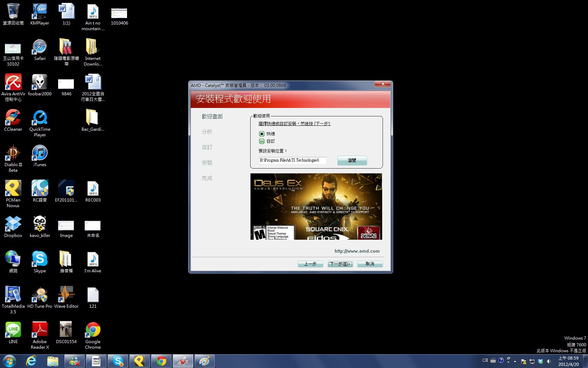This screenshot has height=368, width=588.
Task: Select the PCMan Novus desktop shortcut
Action: pos(13,194)
